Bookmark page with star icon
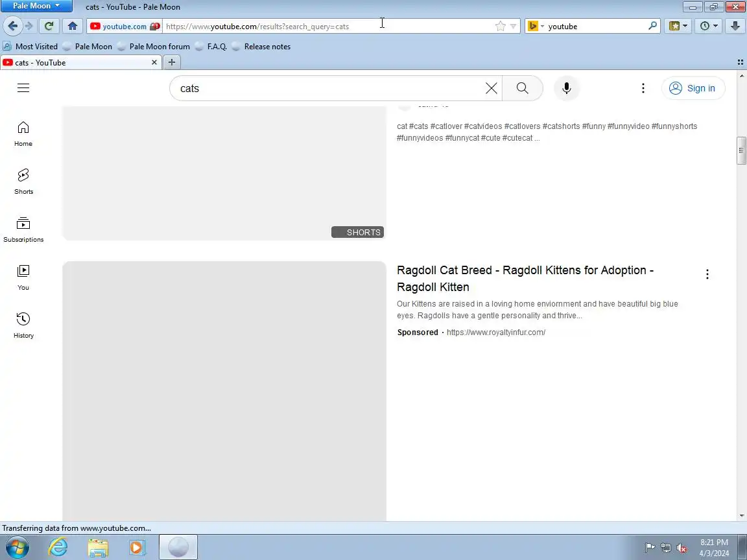This screenshot has height=560, width=747. (x=500, y=26)
